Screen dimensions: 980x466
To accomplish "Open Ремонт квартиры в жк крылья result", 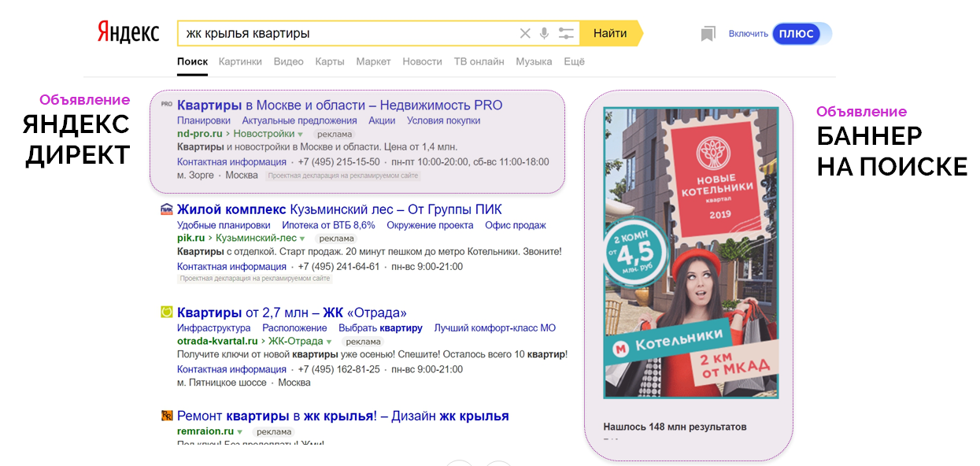I will (343, 416).
